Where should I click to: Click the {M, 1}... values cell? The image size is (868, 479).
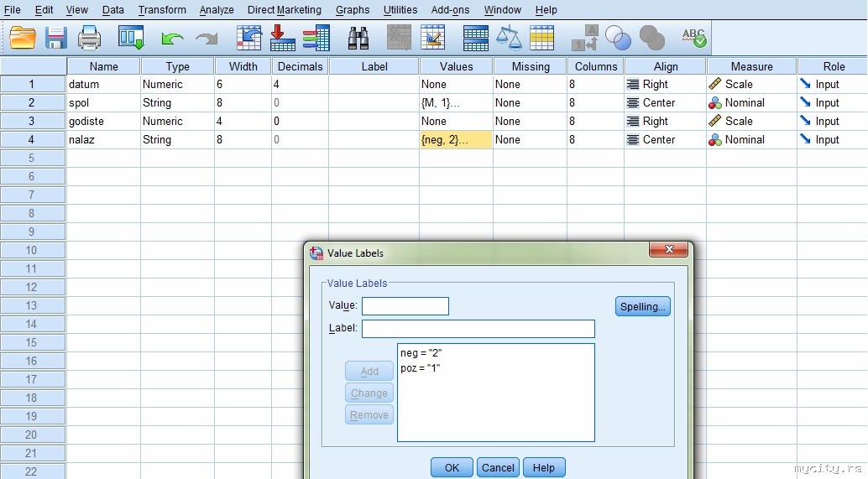click(x=456, y=103)
